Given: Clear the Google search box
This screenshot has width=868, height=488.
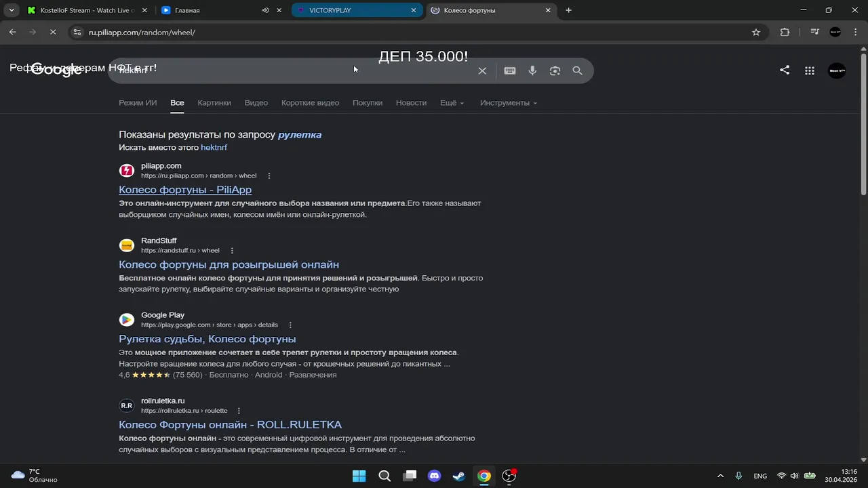Looking at the screenshot, I should point(482,70).
